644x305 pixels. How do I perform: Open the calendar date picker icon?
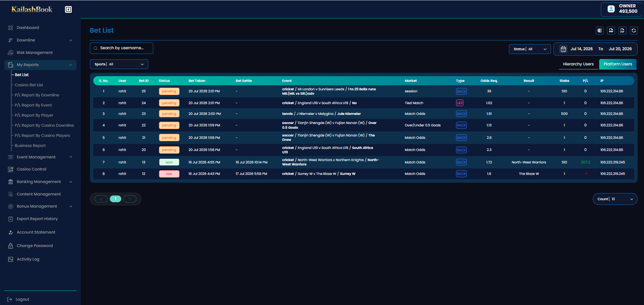[563, 49]
